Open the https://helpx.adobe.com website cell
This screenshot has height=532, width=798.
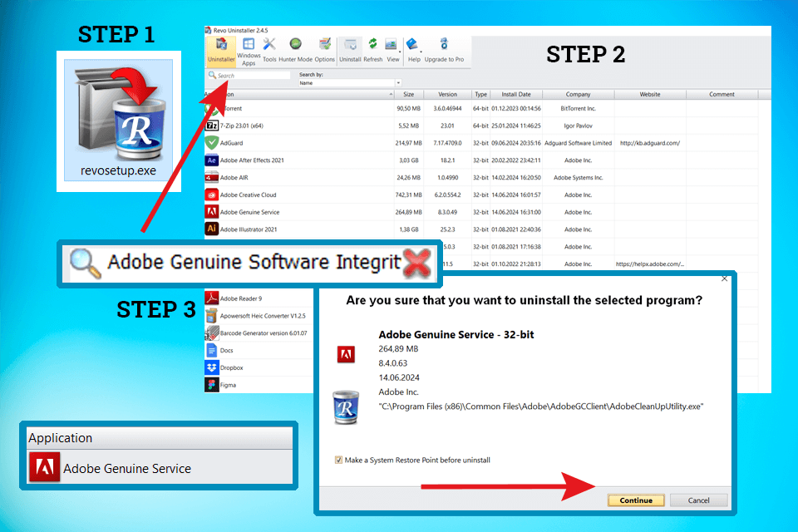[x=650, y=264]
